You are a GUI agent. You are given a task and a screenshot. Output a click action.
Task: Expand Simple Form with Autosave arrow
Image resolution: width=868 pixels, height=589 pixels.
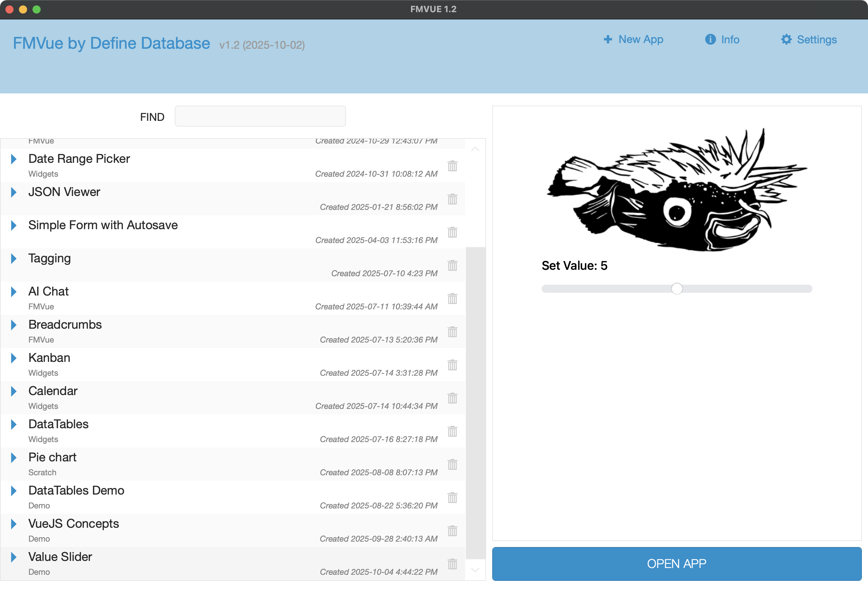pos(14,225)
